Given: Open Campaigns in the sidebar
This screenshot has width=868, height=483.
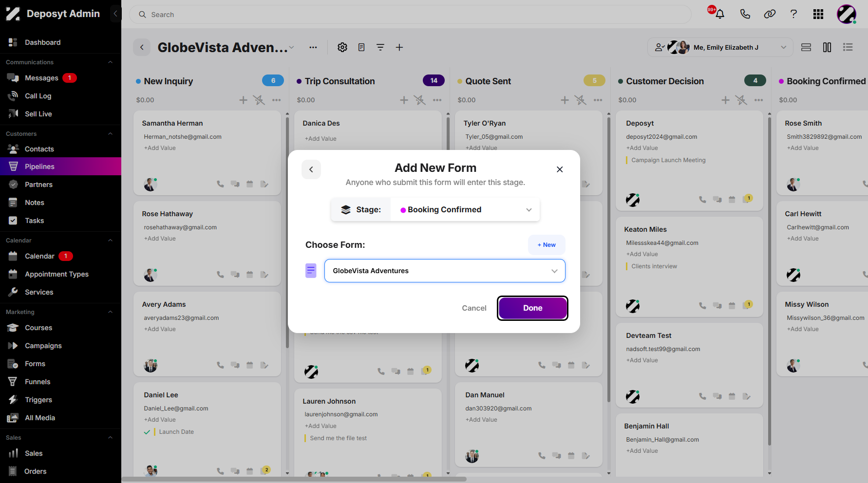Looking at the screenshot, I should [60, 346].
